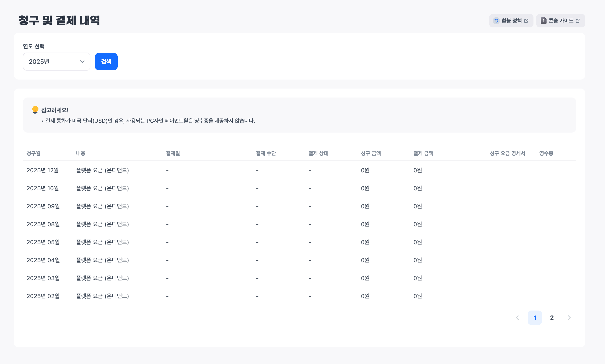This screenshot has width=605, height=364.
Task: Click the 2025년 02월 billing row
Action: (43, 296)
